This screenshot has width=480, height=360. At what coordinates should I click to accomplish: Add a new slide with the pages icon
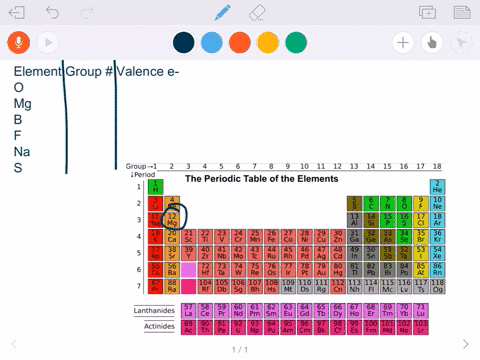427,13
